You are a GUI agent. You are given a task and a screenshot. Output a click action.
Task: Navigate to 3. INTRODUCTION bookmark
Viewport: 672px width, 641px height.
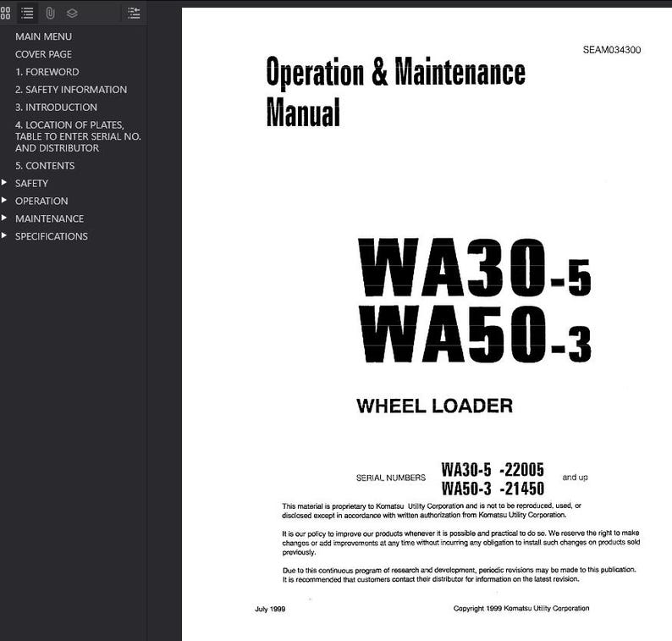56,107
